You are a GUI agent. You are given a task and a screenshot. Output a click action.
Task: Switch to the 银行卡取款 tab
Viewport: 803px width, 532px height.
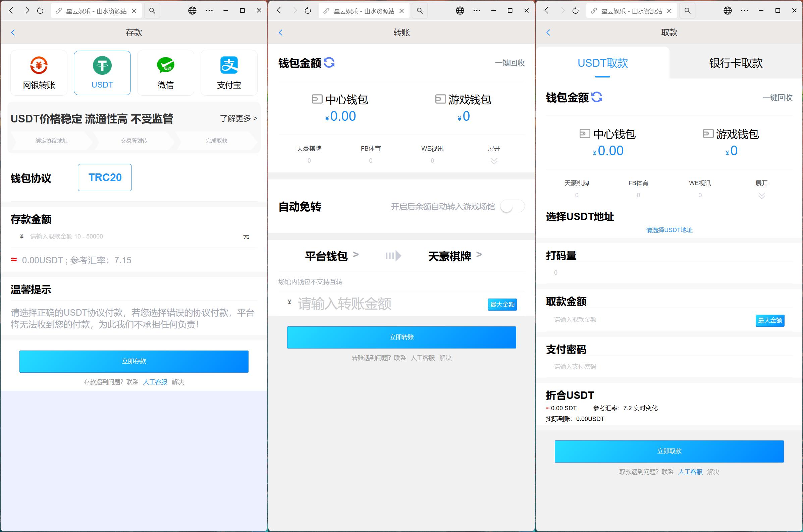(x=735, y=63)
